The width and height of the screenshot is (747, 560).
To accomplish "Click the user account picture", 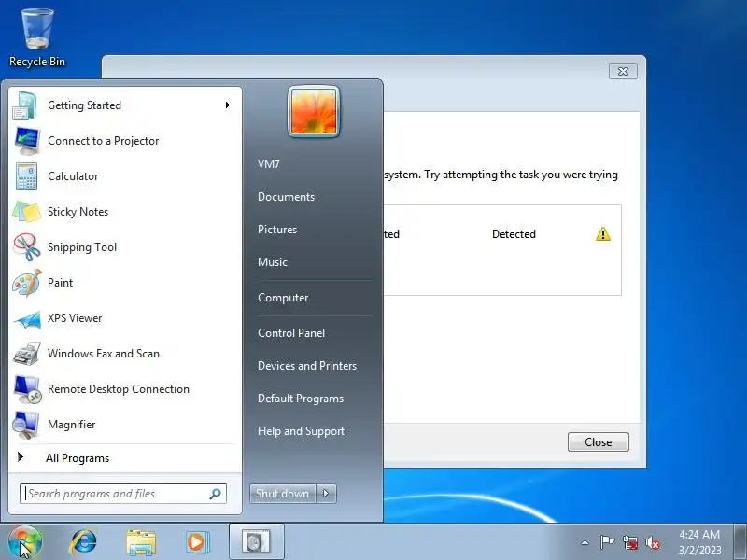I will coord(314,111).
